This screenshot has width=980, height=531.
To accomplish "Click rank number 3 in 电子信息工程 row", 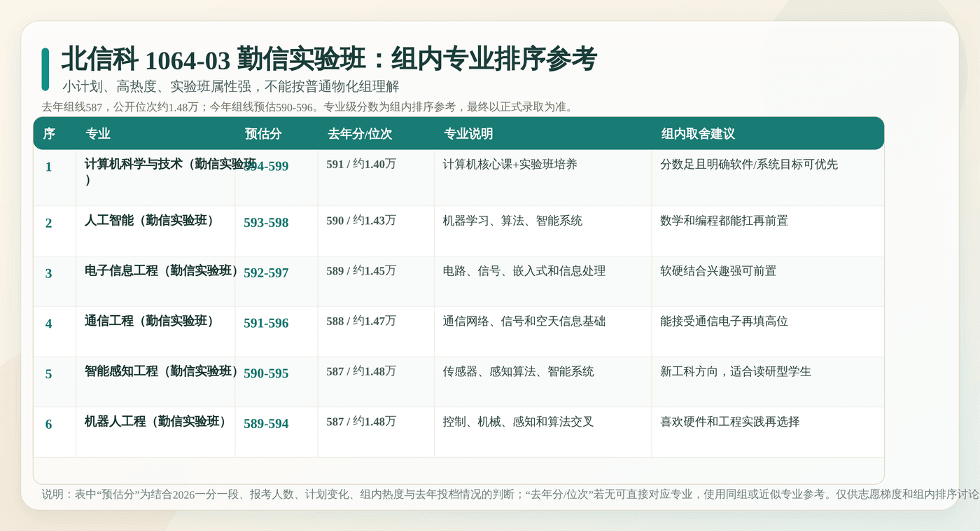I will (x=48, y=274).
